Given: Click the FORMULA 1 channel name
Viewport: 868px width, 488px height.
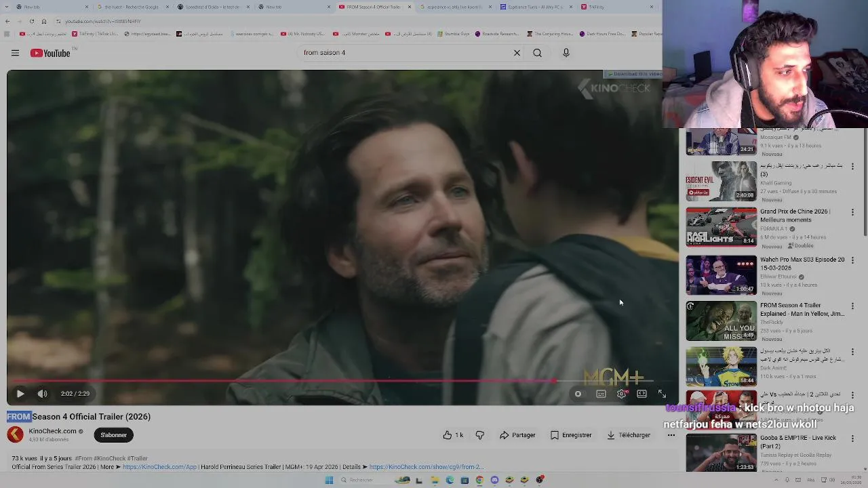Looking at the screenshot, I should click(x=774, y=229).
